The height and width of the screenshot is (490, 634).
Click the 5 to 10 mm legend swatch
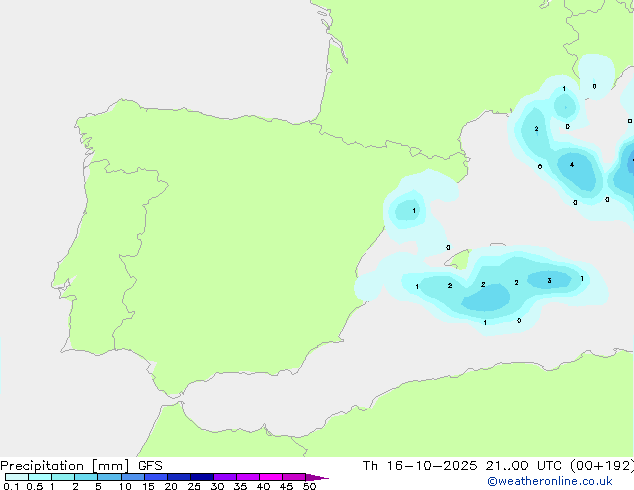click(x=109, y=477)
